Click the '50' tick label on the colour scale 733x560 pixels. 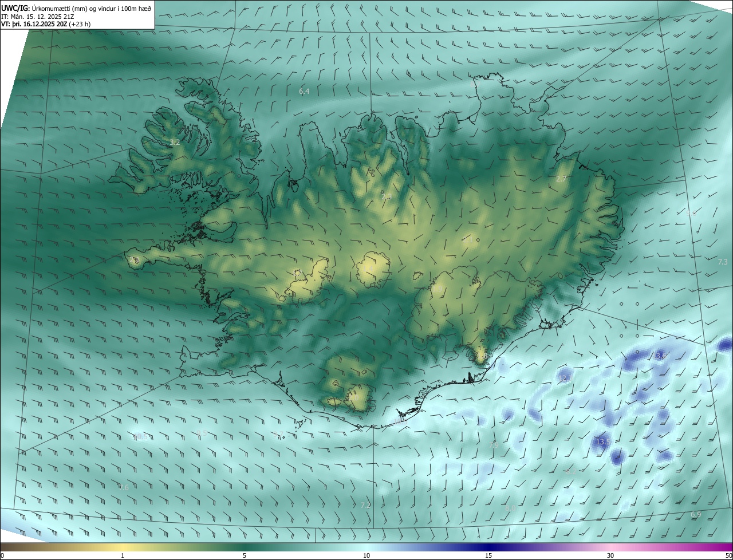pyautogui.click(x=728, y=556)
